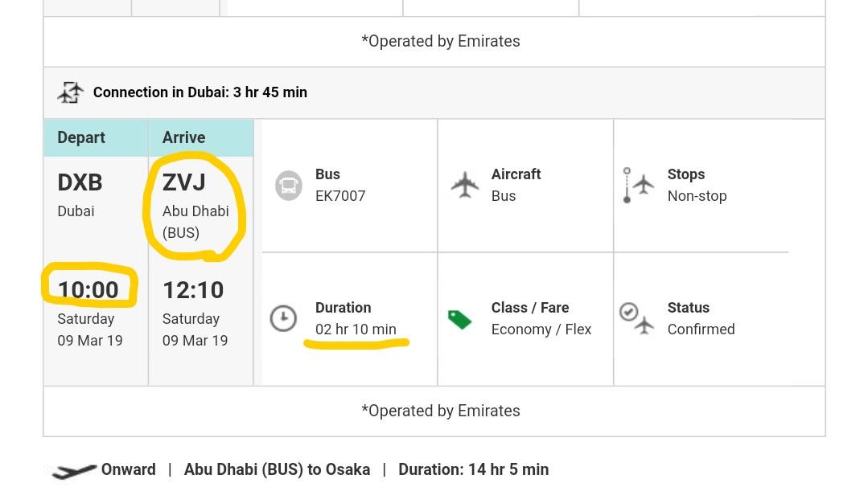Click Abu Dhabi (BUS) to Osaka heading

277,469
